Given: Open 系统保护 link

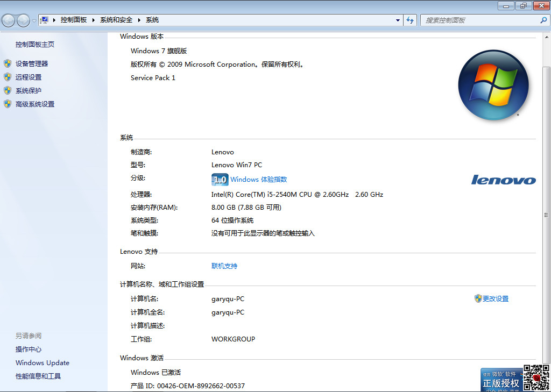Looking at the screenshot, I should tap(29, 91).
